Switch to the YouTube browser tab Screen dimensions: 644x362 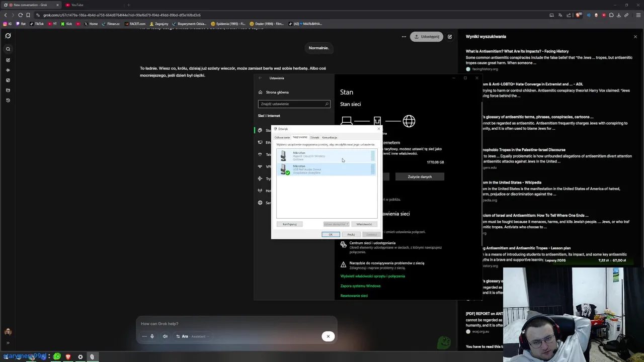(x=93, y=5)
